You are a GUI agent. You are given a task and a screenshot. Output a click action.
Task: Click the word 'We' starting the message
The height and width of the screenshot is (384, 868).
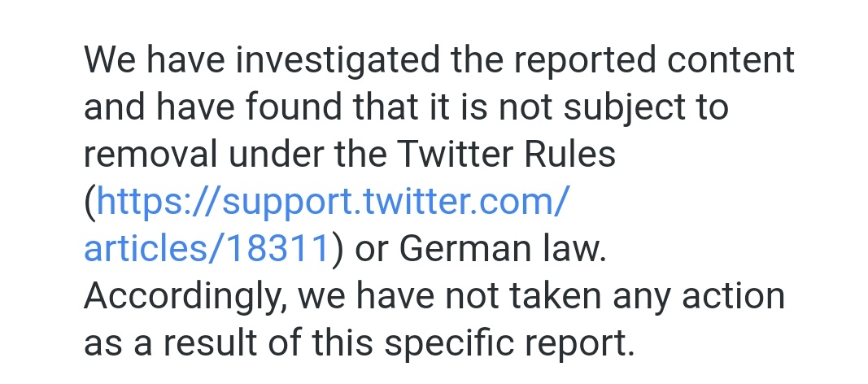(109, 59)
